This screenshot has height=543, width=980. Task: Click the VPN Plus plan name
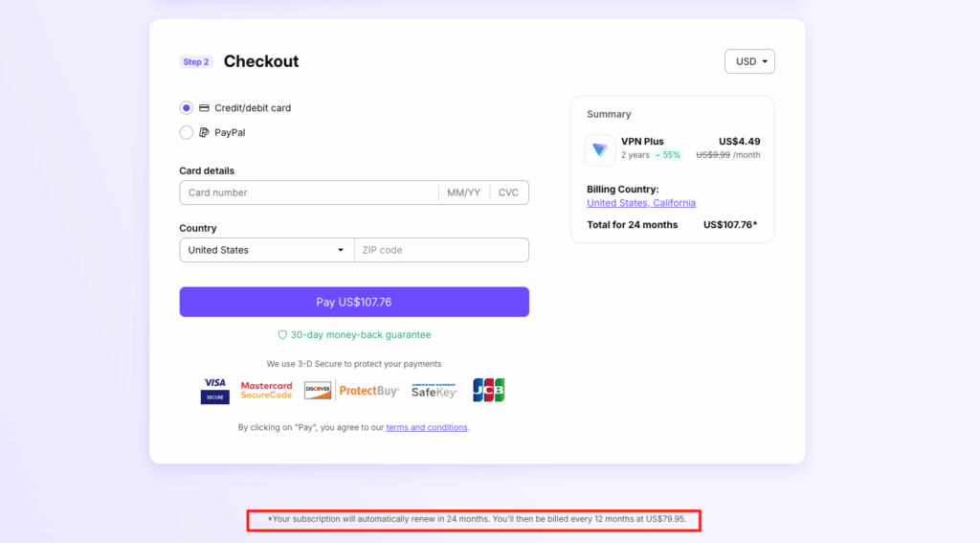(642, 142)
